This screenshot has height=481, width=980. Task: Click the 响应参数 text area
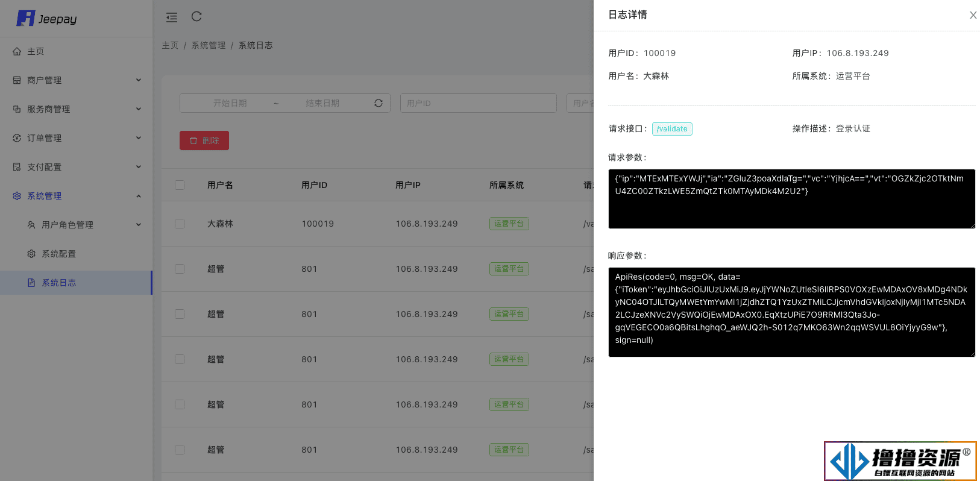click(792, 312)
